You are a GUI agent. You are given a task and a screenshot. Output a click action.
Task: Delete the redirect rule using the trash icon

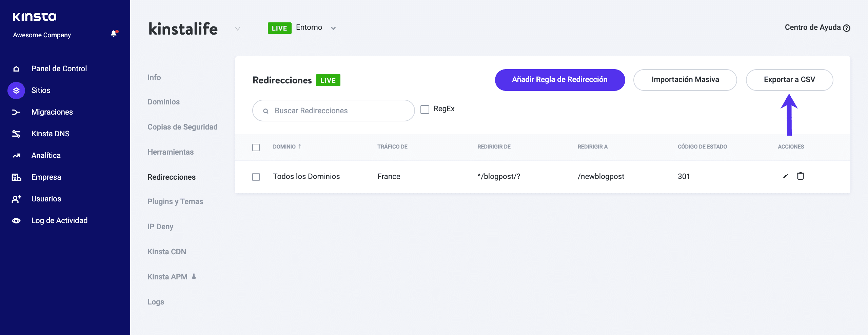[801, 176]
